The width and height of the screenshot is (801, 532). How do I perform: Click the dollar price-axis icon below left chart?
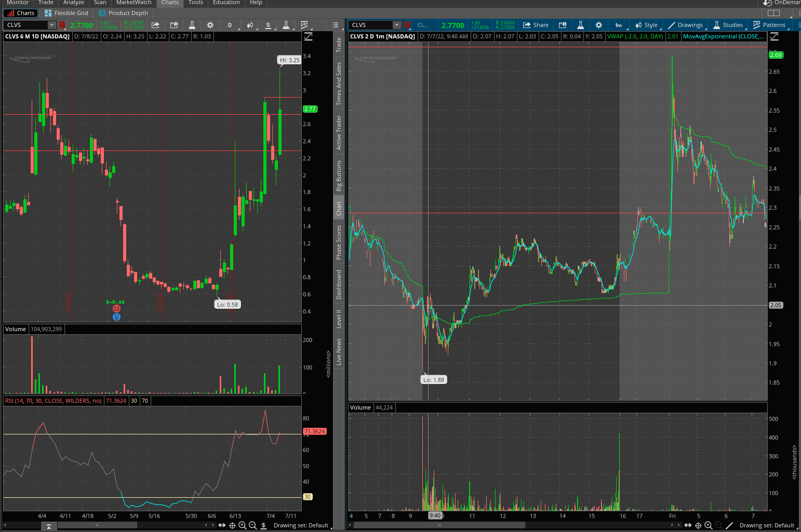(x=263, y=525)
